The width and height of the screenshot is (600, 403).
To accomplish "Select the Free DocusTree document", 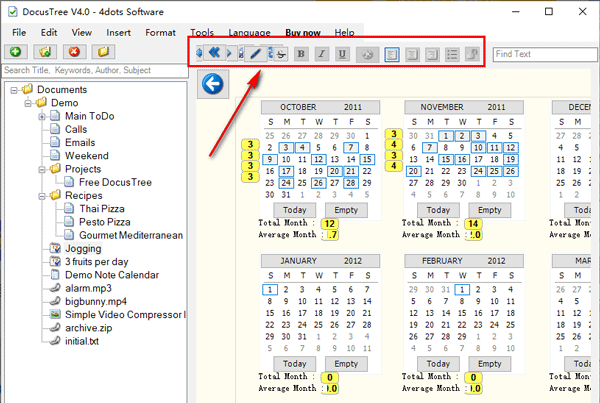I will (115, 183).
